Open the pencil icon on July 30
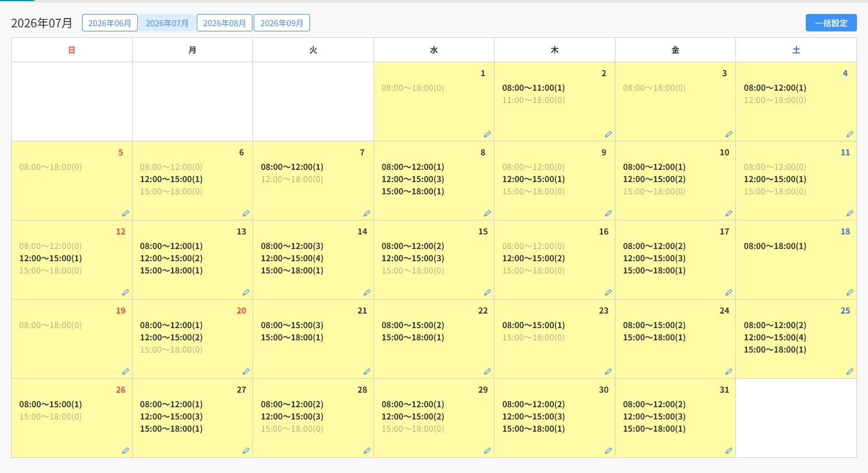 [609, 451]
